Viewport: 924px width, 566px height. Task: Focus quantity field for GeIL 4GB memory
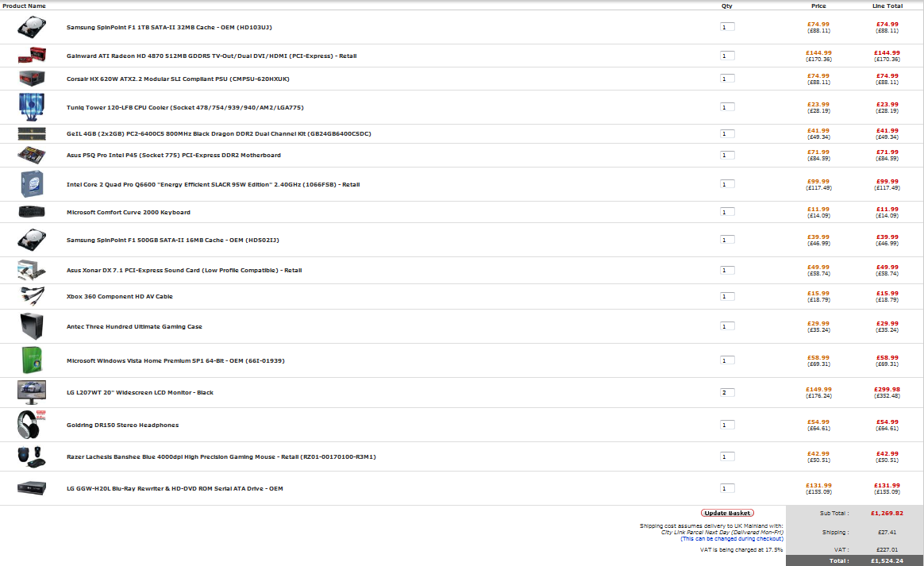(727, 134)
